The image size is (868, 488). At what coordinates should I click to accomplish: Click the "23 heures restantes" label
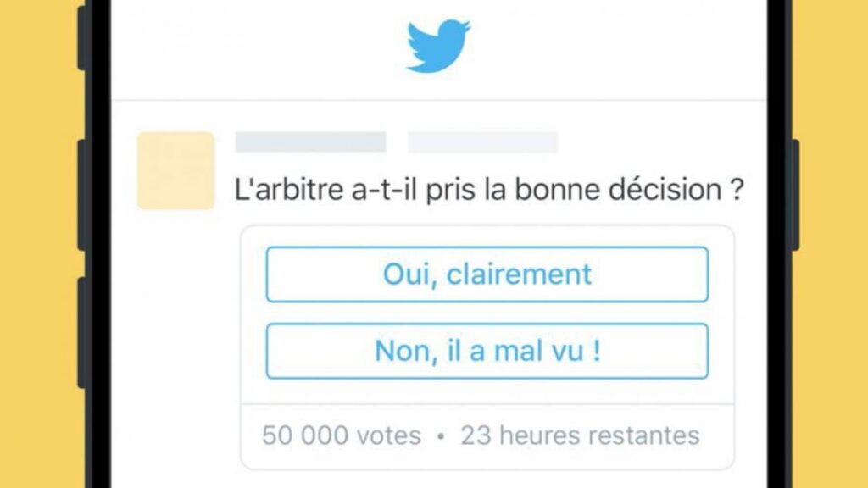point(580,435)
